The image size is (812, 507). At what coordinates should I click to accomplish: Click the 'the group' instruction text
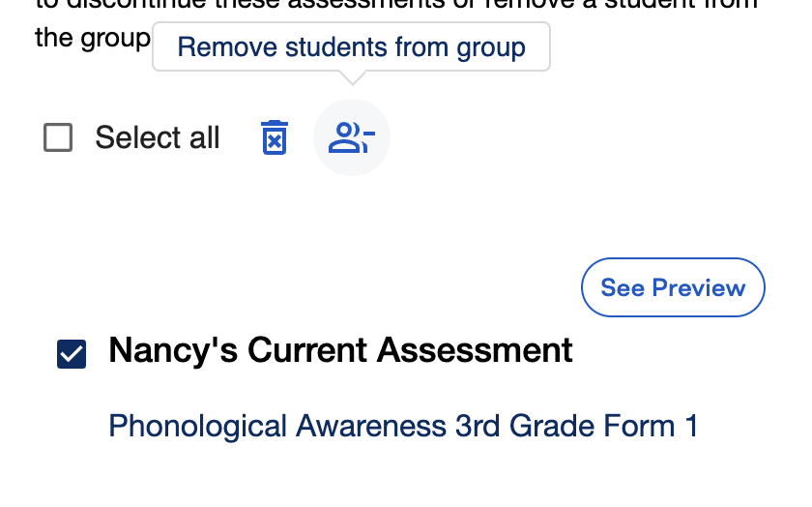[x=93, y=39]
